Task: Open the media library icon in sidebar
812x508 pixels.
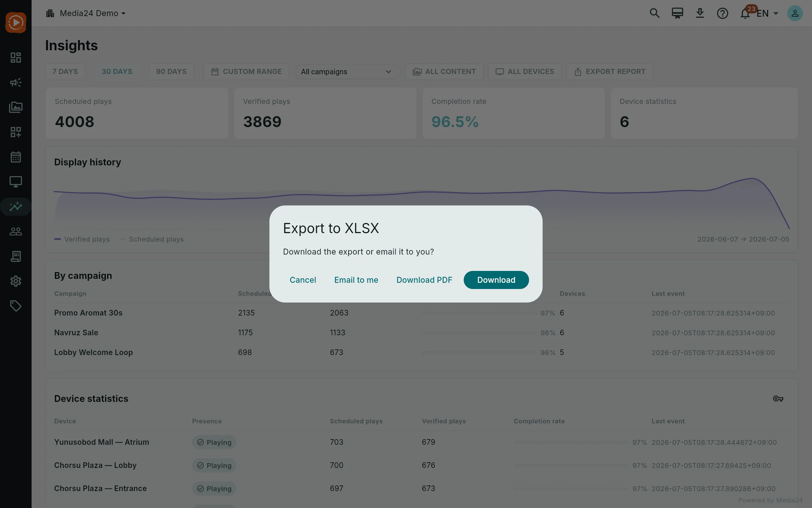Action: pos(16,107)
